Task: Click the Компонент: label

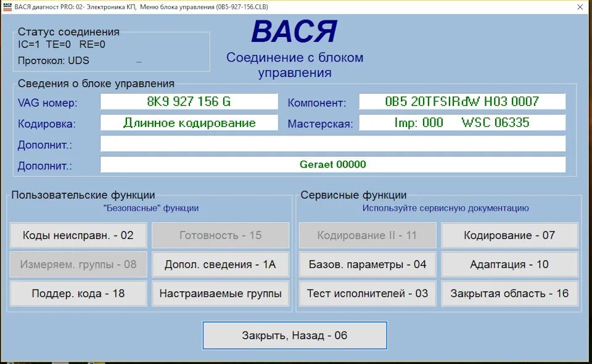Action: (317, 103)
